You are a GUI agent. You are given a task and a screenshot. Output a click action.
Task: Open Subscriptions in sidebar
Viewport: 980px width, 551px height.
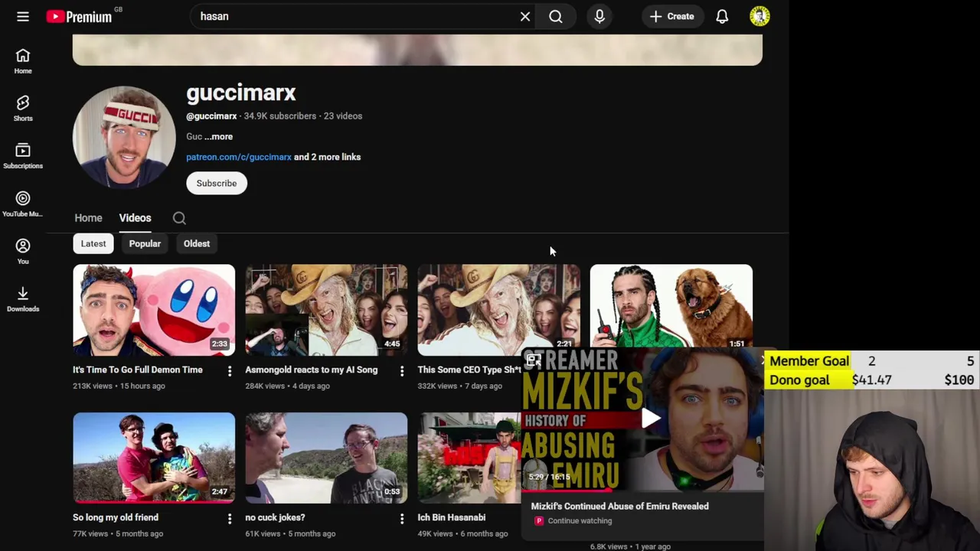[23, 156]
